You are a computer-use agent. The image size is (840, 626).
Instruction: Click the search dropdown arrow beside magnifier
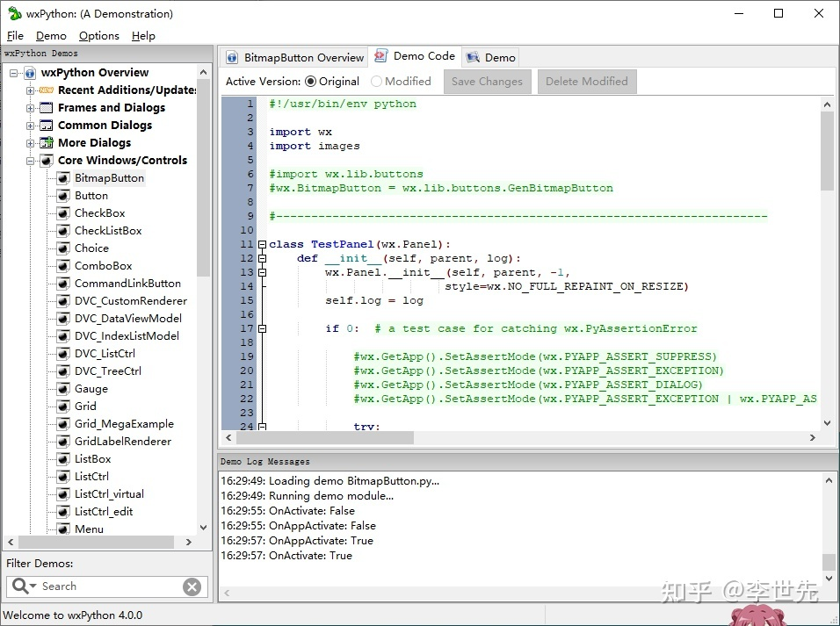click(x=33, y=586)
